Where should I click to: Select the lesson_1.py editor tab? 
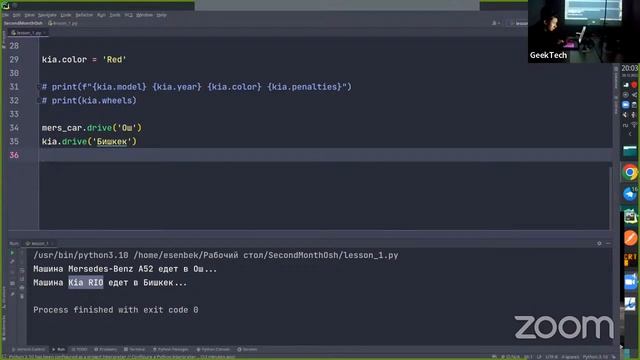[28, 33]
